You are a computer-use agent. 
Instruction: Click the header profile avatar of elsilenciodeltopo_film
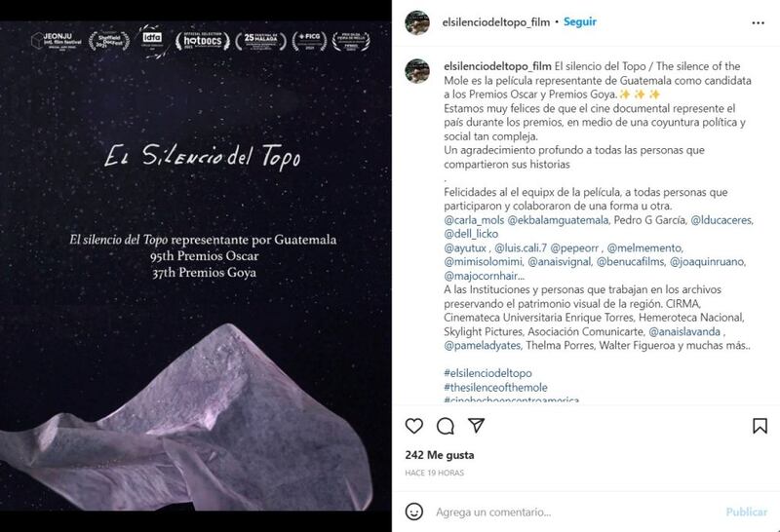[417, 22]
